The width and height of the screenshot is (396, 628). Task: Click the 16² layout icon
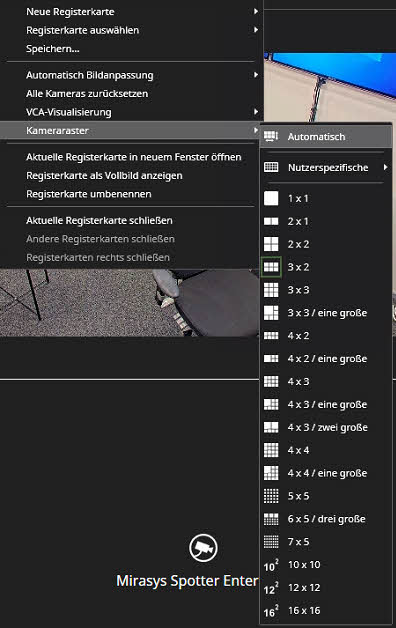click(271, 611)
